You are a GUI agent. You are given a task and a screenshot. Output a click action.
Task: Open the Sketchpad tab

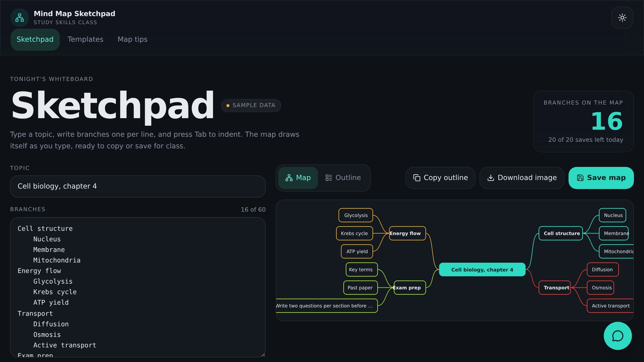pos(35,39)
